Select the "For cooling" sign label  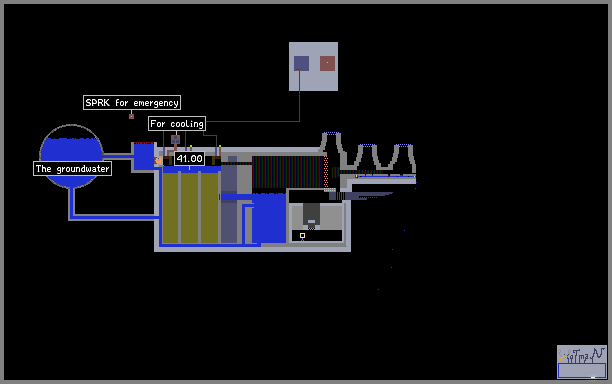point(177,124)
